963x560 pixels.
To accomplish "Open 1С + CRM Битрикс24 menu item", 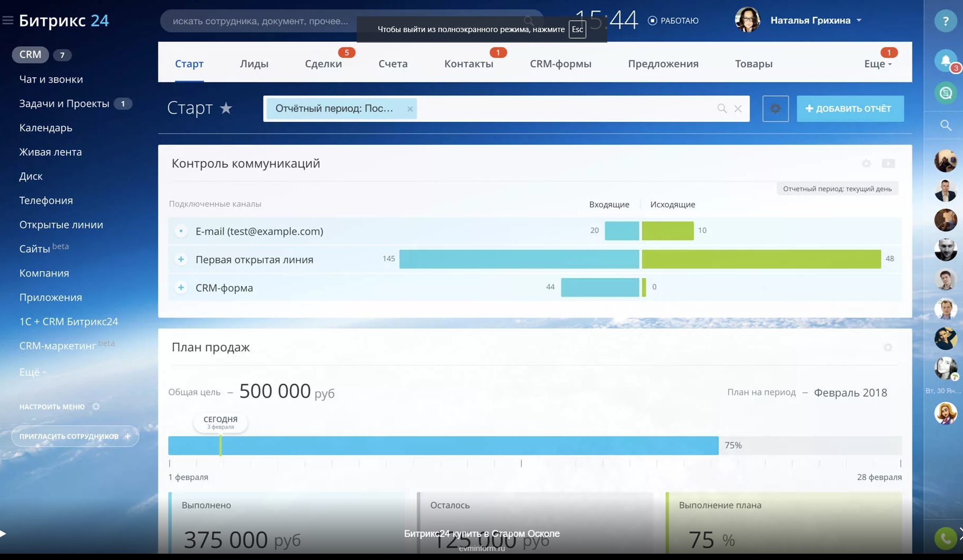I will tap(68, 321).
